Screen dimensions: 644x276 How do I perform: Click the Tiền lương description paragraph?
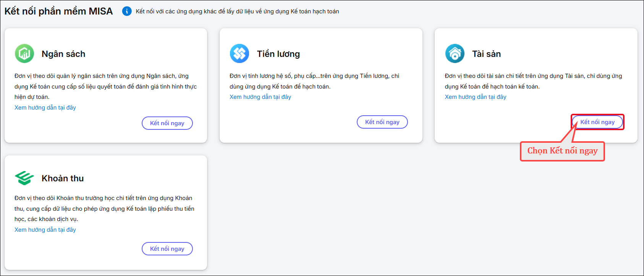click(x=314, y=81)
